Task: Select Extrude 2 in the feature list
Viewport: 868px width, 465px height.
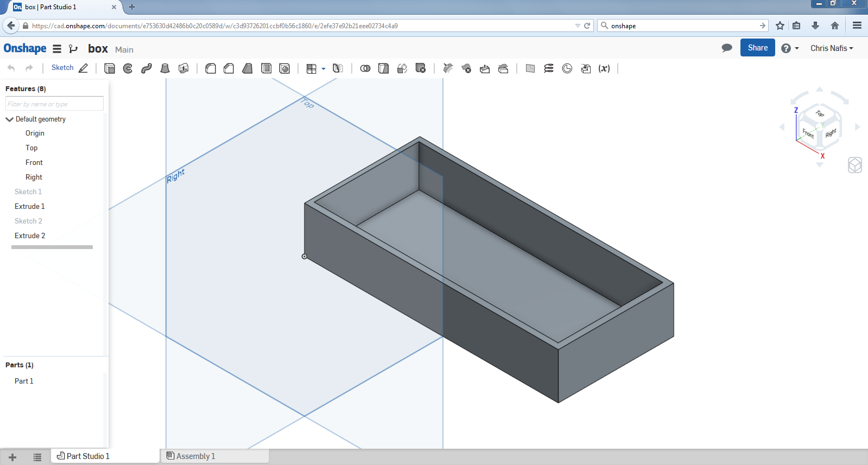Action: pos(30,236)
